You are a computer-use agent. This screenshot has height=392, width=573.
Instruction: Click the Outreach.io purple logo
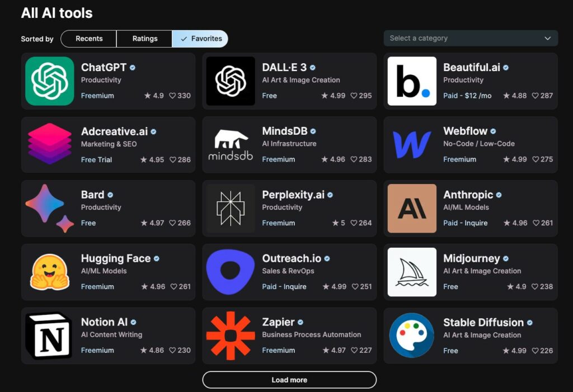point(231,272)
